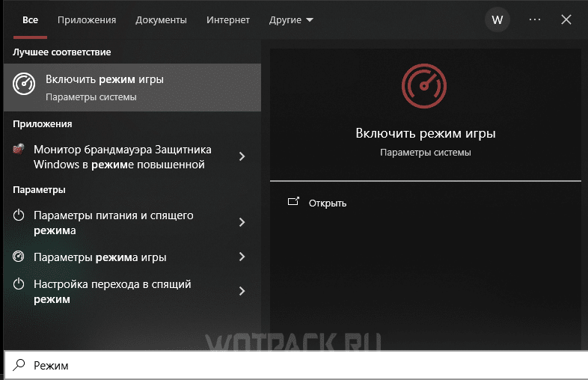Image resolution: width=588 pixels, height=380 pixels.
Task: Click the large red gauge icon in preview pane
Action: point(424,86)
